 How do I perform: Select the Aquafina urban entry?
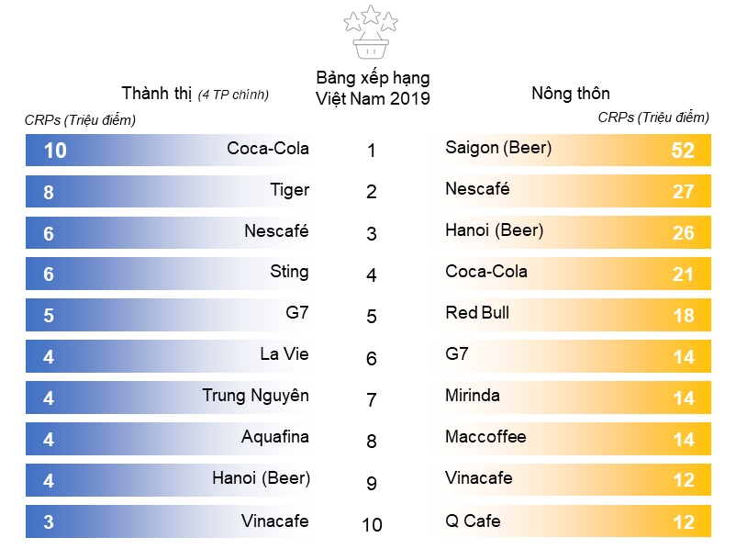click(x=168, y=440)
